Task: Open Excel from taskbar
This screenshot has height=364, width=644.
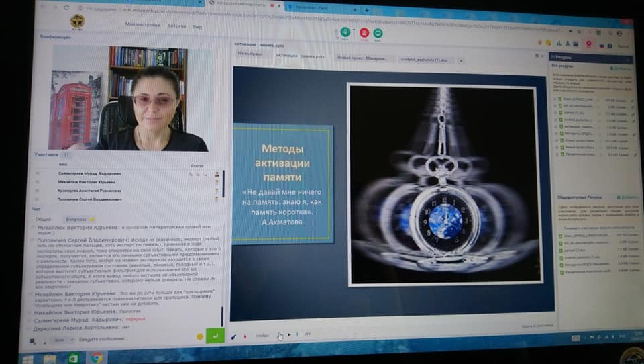Action: click(x=74, y=358)
